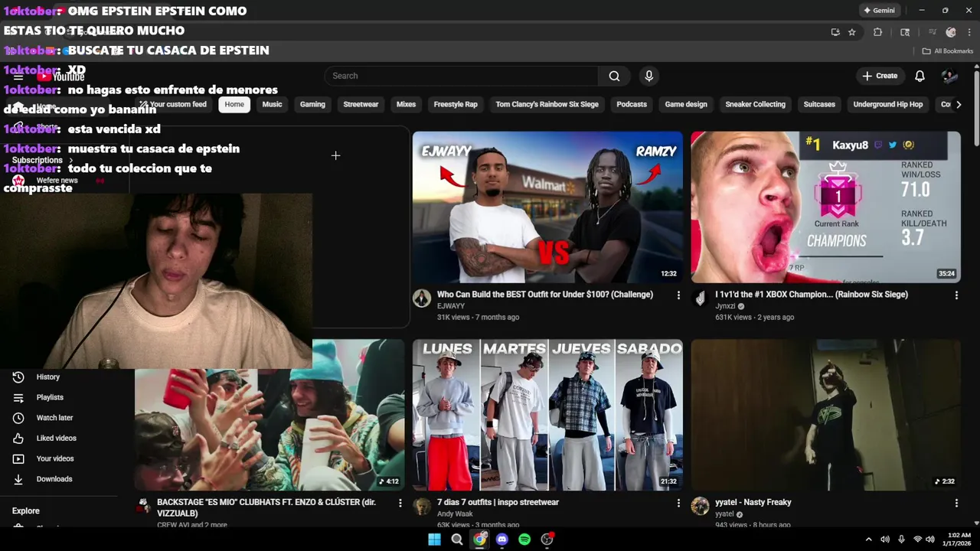Play the Kaxyu8 Champions thumbnail

(x=825, y=207)
